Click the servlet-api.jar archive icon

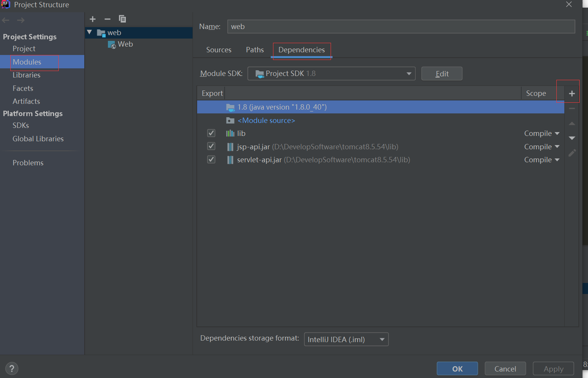pos(230,160)
